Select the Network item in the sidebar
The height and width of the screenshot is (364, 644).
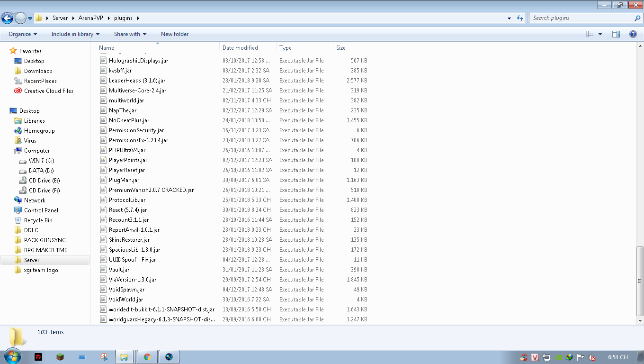click(x=35, y=200)
